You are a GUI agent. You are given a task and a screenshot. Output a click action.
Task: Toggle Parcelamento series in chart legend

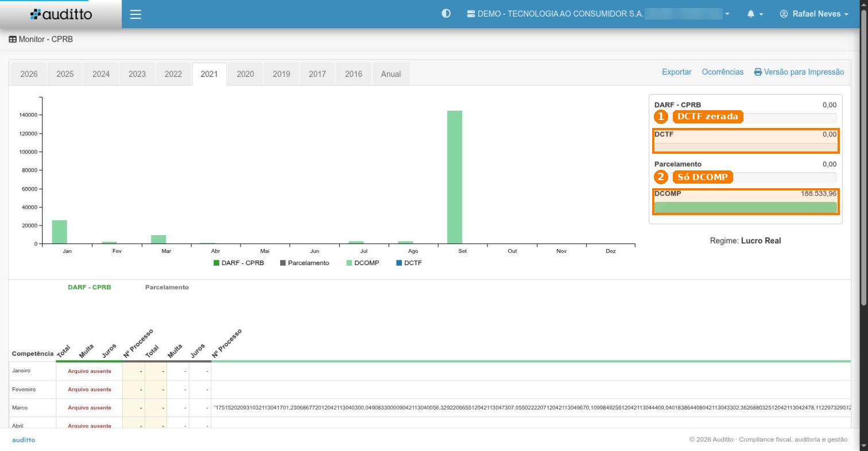[x=305, y=263]
